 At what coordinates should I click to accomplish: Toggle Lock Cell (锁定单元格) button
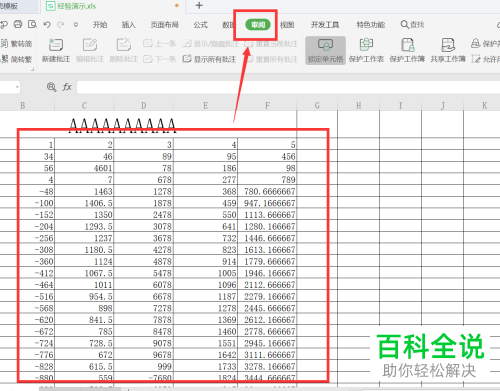coord(325,50)
